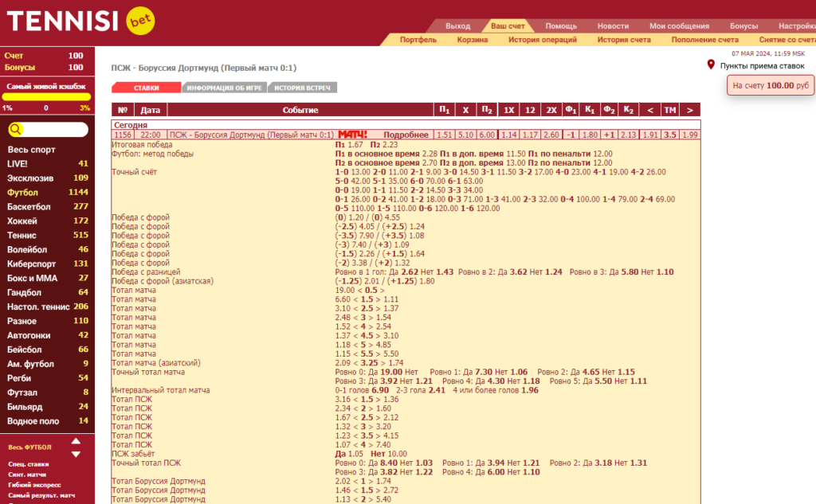
Task: Click the Пункты приема ставок link
Action: (x=762, y=66)
